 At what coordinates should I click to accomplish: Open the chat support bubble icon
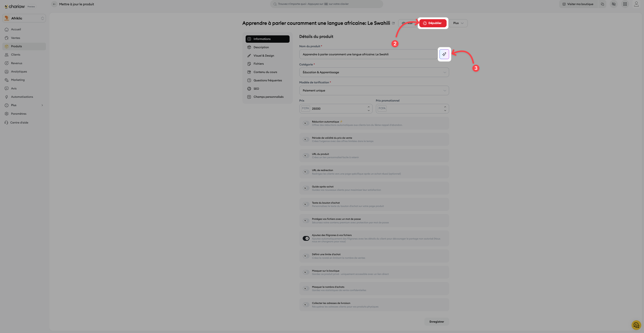(636, 325)
